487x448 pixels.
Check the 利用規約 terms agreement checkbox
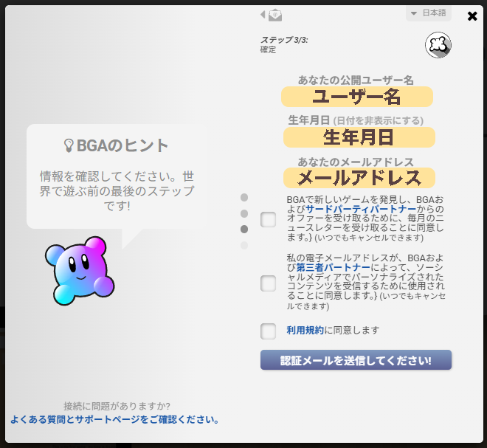click(x=269, y=331)
